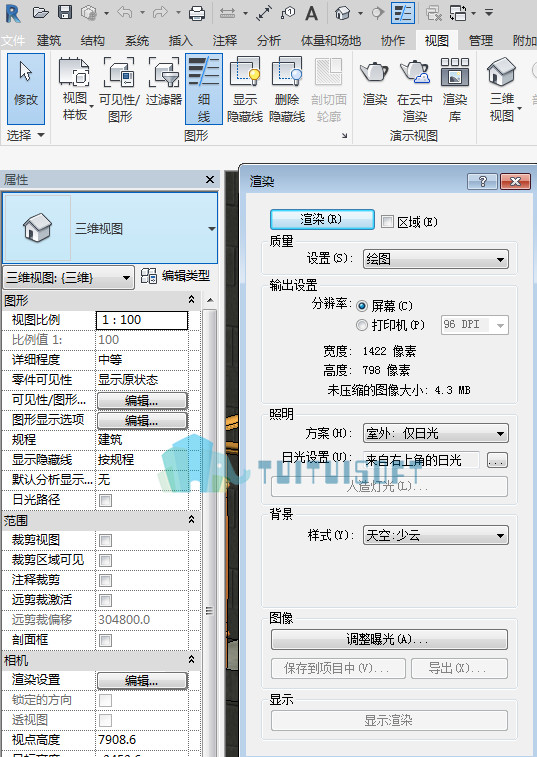This screenshot has width=537, height=757.
Task: Open 视图样板 View Templates tool
Action: (x=75, y=89)
